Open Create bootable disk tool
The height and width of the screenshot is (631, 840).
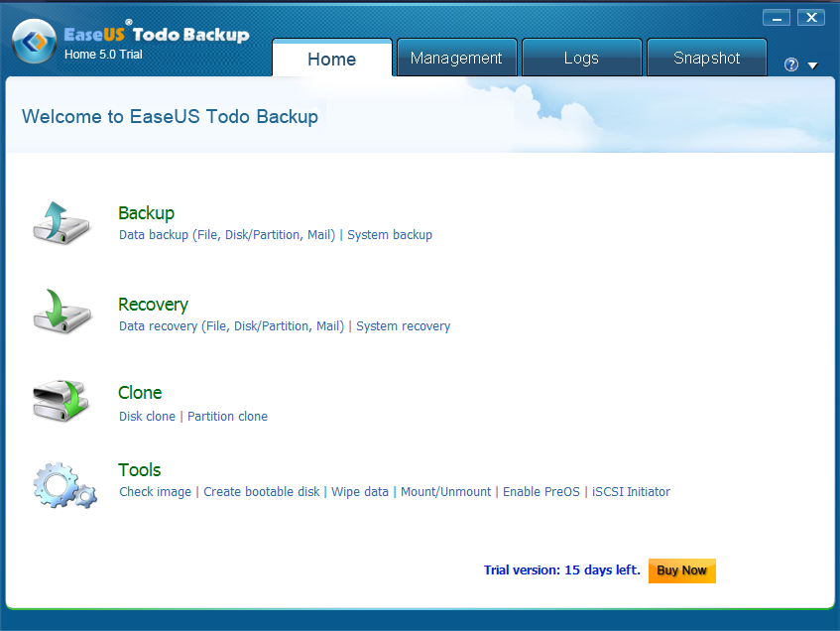pyautogui.click(x=262, y=492)
